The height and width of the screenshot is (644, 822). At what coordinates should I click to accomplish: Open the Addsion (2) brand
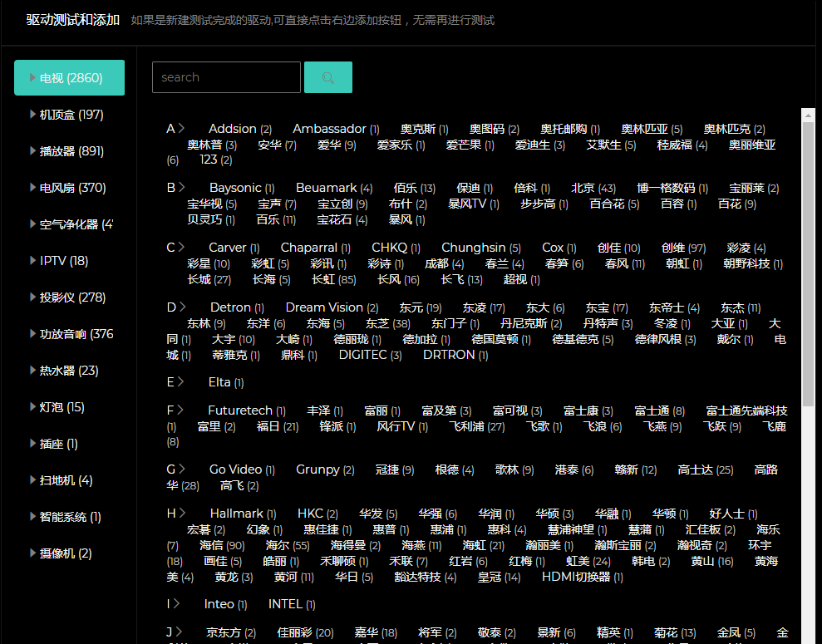240,129
